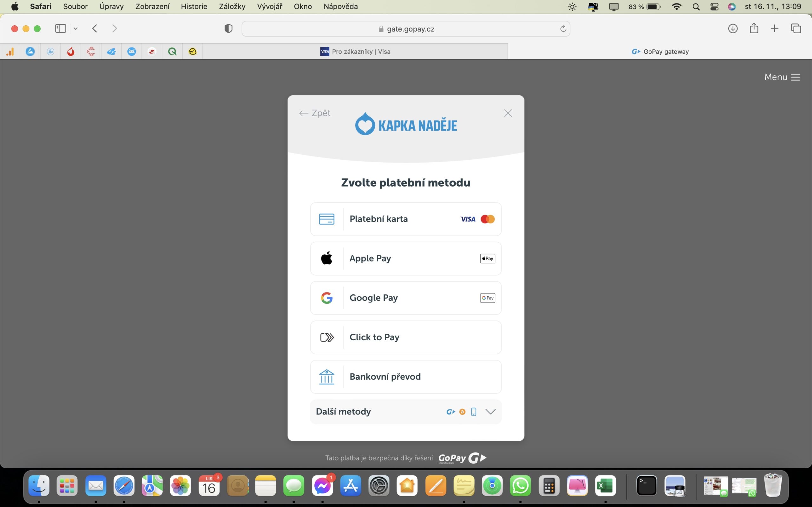
Task: Choose Platební karta payment method
Action: [x=405, y=219]
